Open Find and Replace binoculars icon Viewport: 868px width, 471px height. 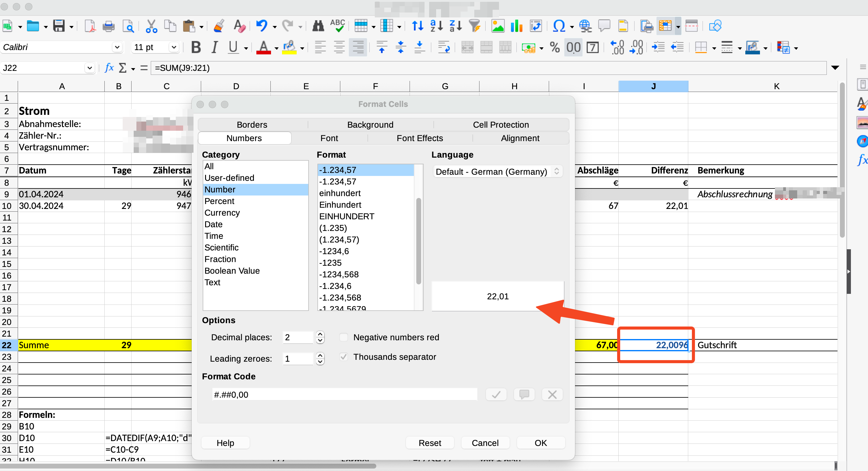point(318,26)
